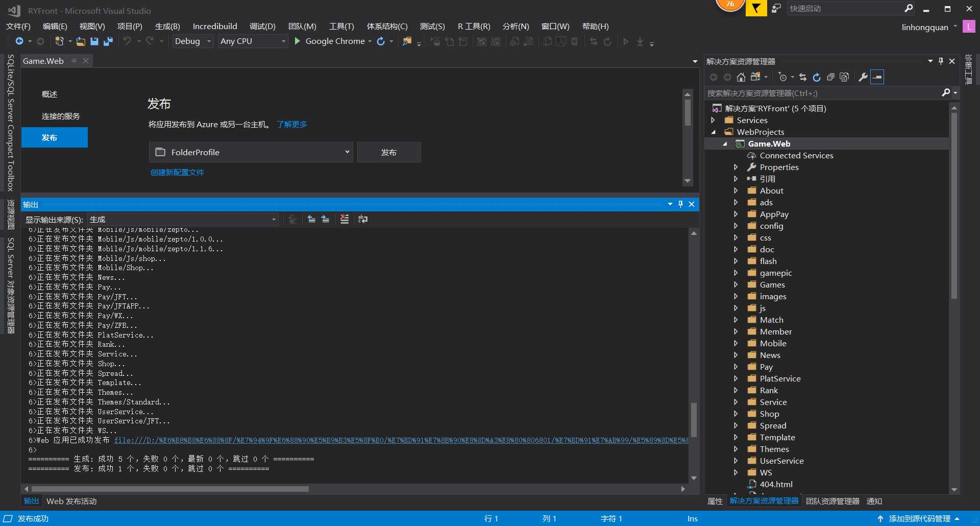This screenshot has height=526, width=980.
Task: Select the 404.html file
Action: pos(776,484)
